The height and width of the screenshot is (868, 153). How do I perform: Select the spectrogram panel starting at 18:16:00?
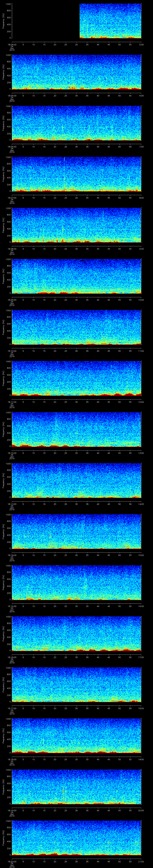(x=77, y=634)
